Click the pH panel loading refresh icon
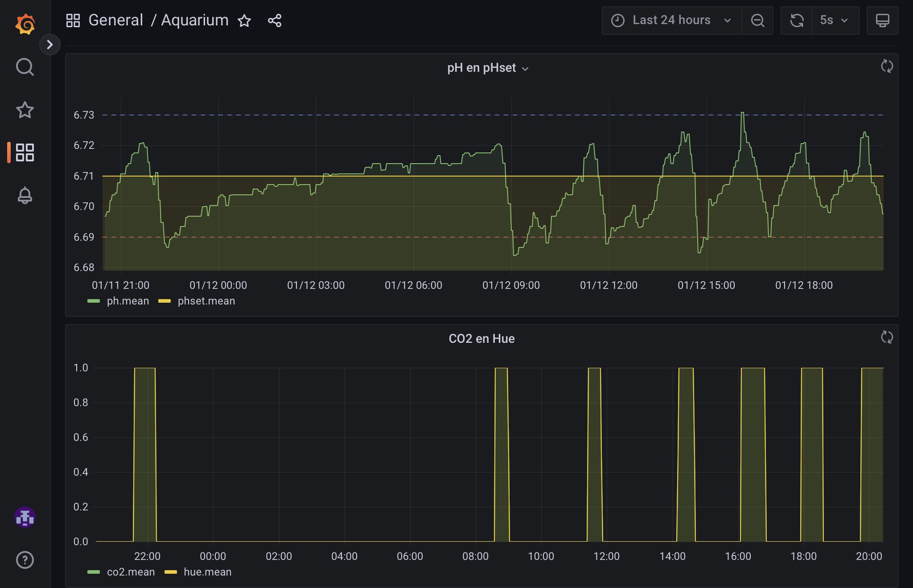This screenshot has width=913, height=588. click(x=887, y=66)
